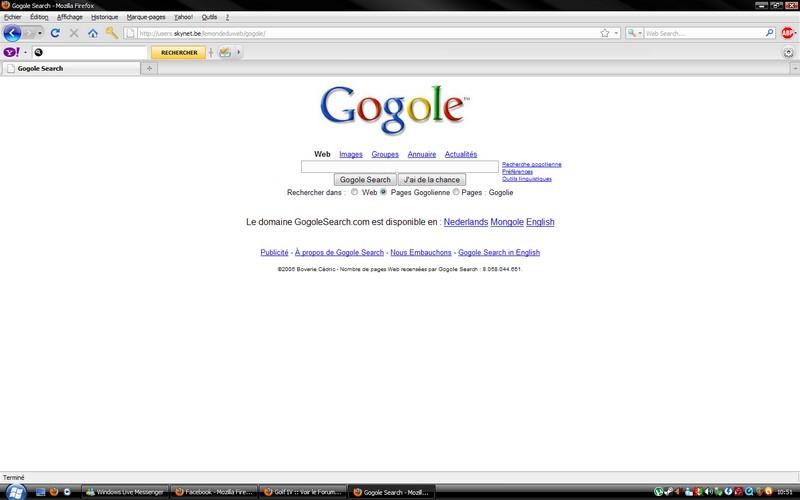The image size is (800, 500).
Task: Open the Outils menu
Action: pyautogui.click(x=209, y=17)
